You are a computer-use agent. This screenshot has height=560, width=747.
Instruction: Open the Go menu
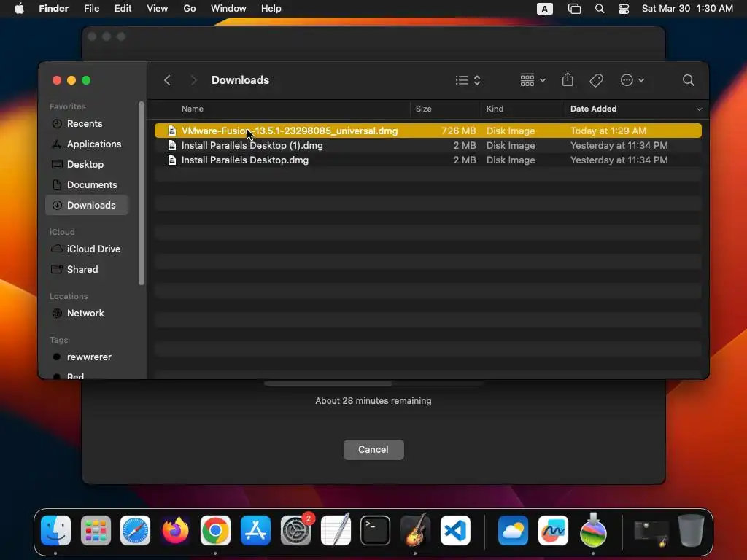pos(190,9)
